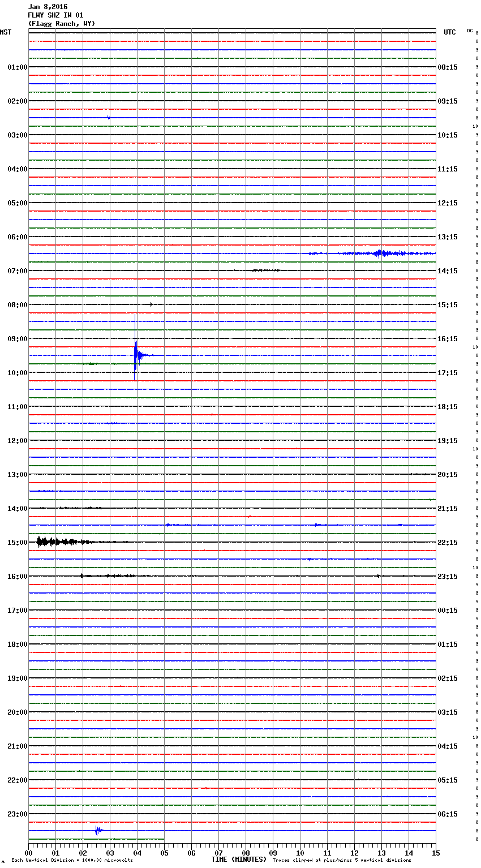Click the '15:00' MST time label

pyautogui.click(x=18, y=543)
